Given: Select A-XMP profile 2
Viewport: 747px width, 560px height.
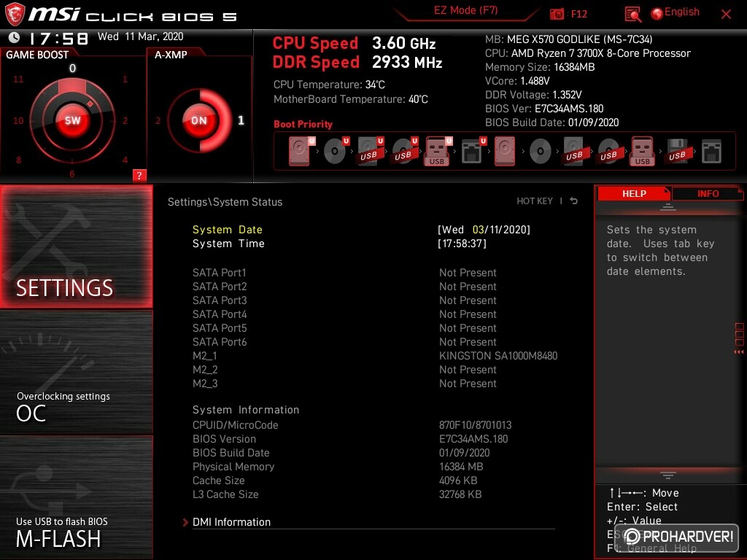Looking at the screenshot, I should coord(158,120).
